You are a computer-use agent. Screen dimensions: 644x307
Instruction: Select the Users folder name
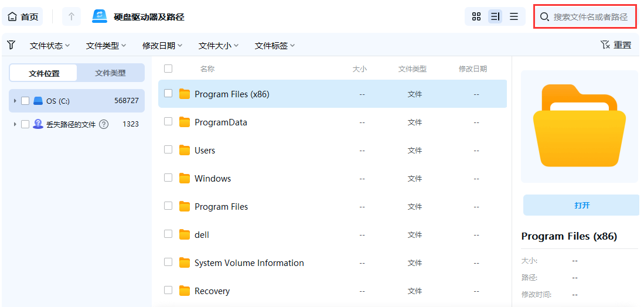[205, 150]
